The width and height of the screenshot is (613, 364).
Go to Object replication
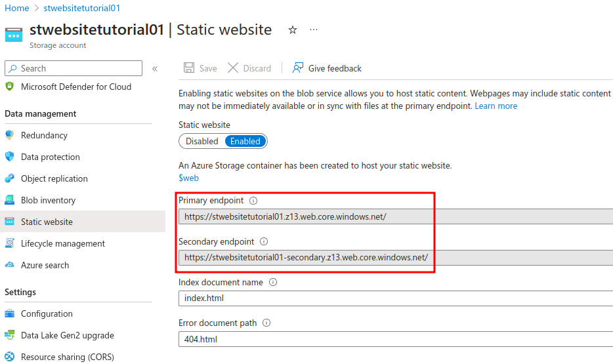tap(54, 178)
